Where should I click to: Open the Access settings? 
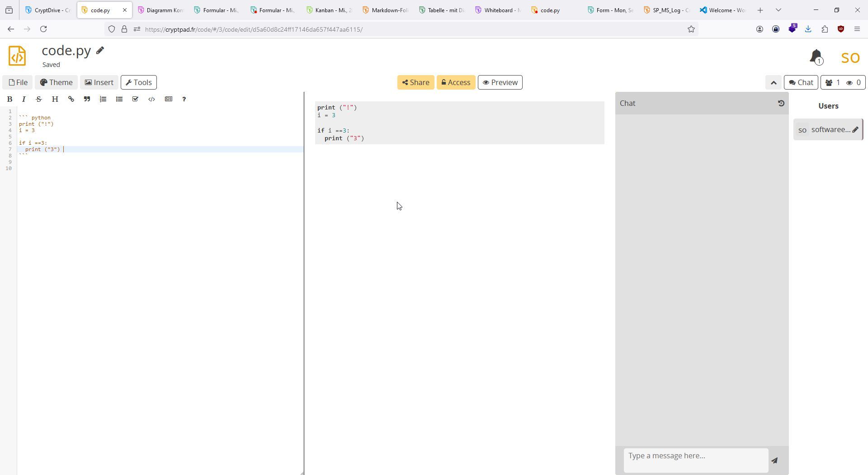tap(456, 82)
